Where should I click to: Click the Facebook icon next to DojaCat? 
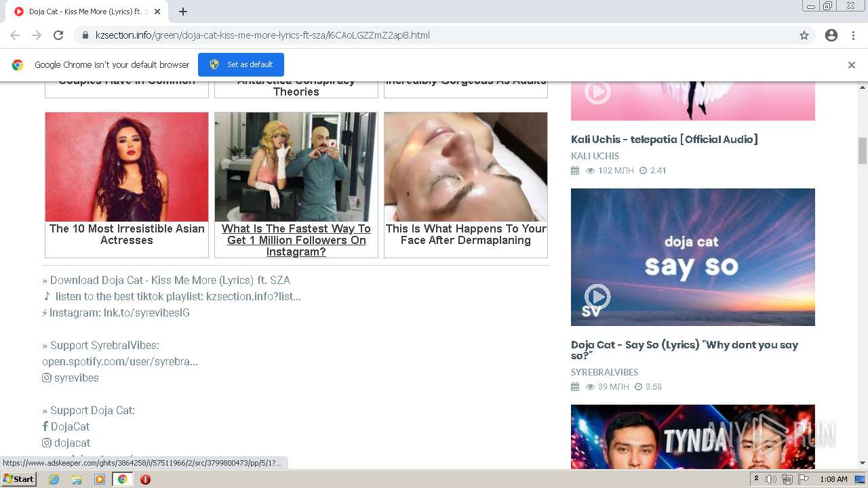coord(45,426)
